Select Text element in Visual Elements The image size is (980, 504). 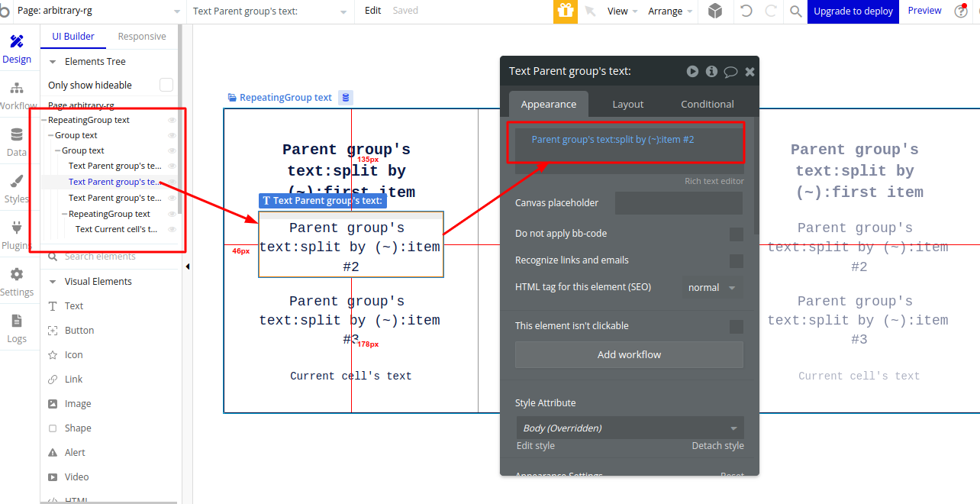pos(74,305)
